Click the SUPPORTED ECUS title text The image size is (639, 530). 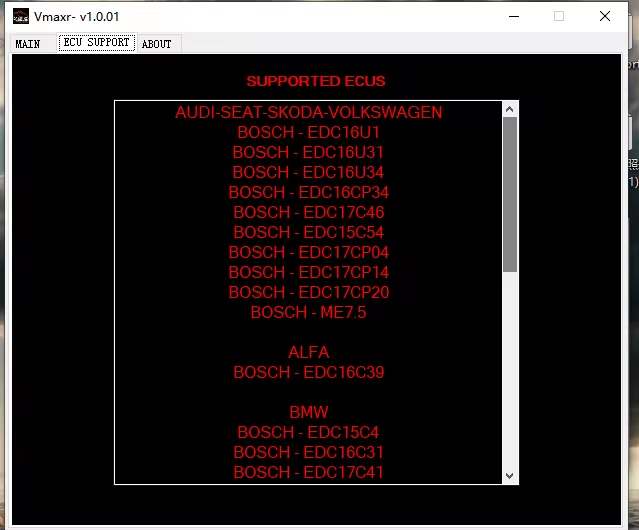pyautogui.click(x=315, y=81)
